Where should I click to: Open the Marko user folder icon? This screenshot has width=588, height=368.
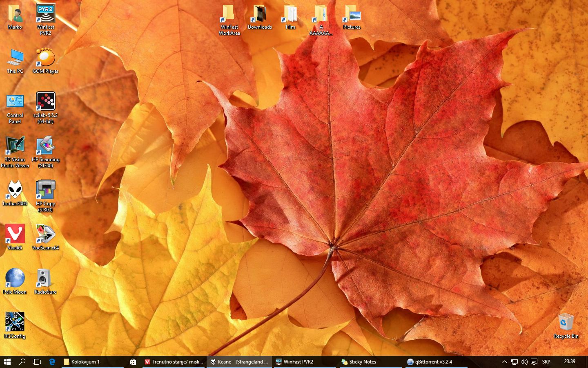[x=15, y=17]
